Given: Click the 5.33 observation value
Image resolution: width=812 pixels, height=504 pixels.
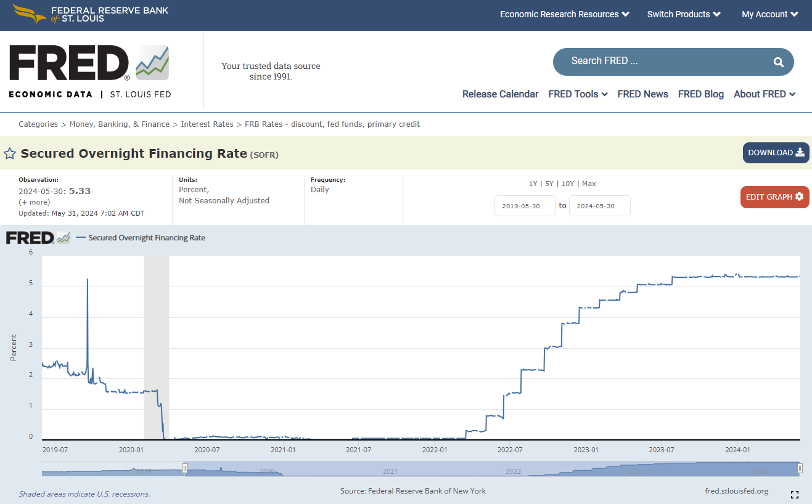Looking at the screenshot, I should coord(80,191).
